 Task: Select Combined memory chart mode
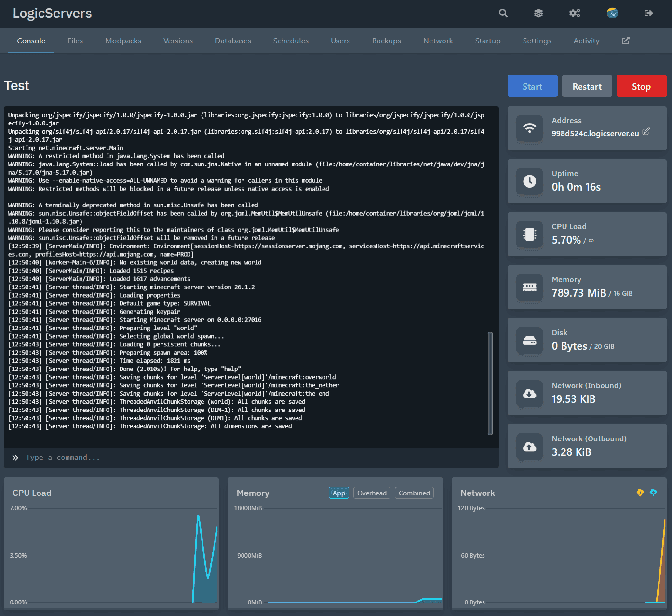(414, 493)
